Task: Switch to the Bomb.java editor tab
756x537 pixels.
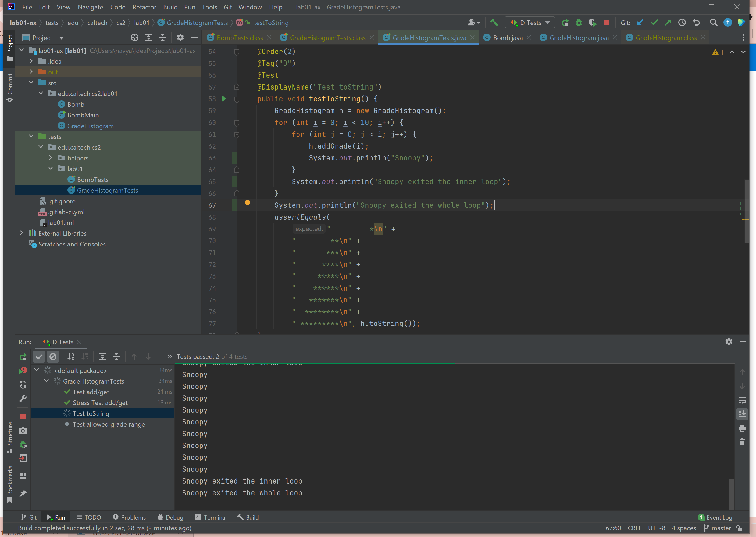Action: [508, 38]
